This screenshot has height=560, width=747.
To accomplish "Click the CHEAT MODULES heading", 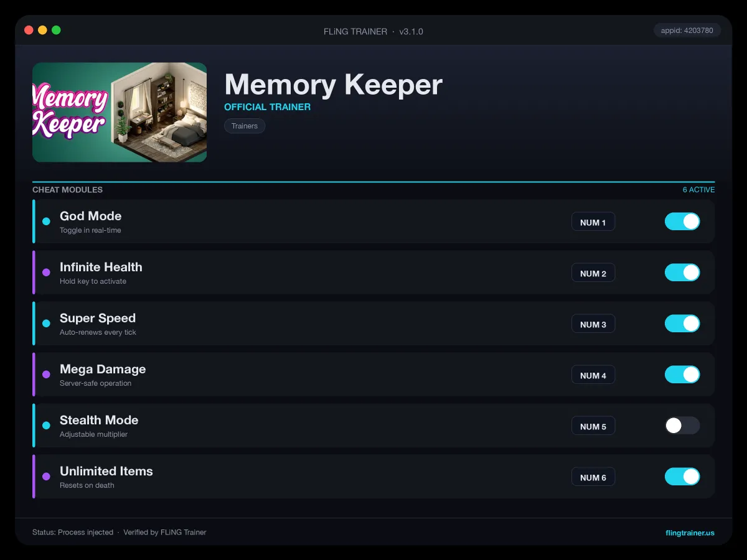I will (x=67, y=190).
